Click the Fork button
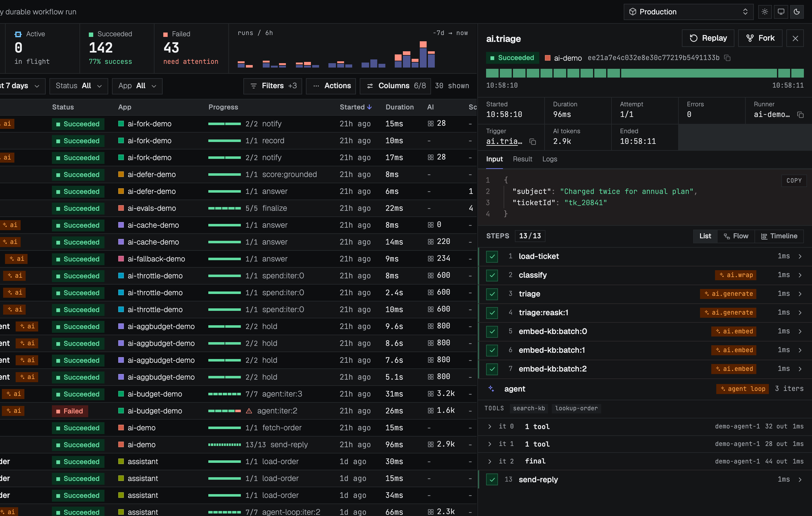The width and height of the screenshot is (812, 516). (x=760, y=38)
